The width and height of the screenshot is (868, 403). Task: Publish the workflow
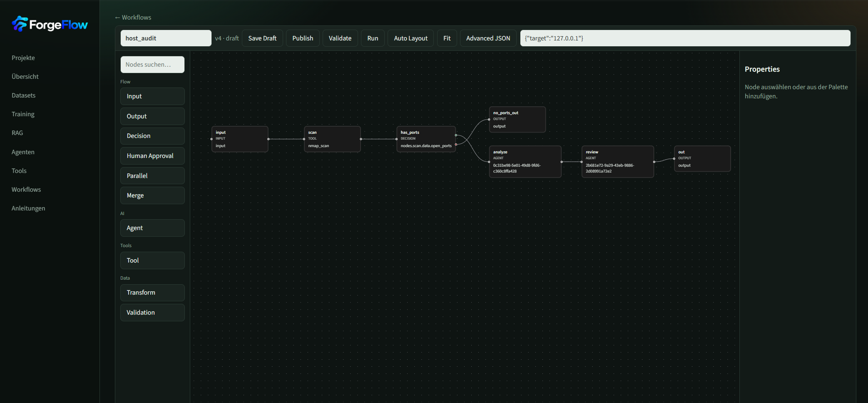(303, 38)
